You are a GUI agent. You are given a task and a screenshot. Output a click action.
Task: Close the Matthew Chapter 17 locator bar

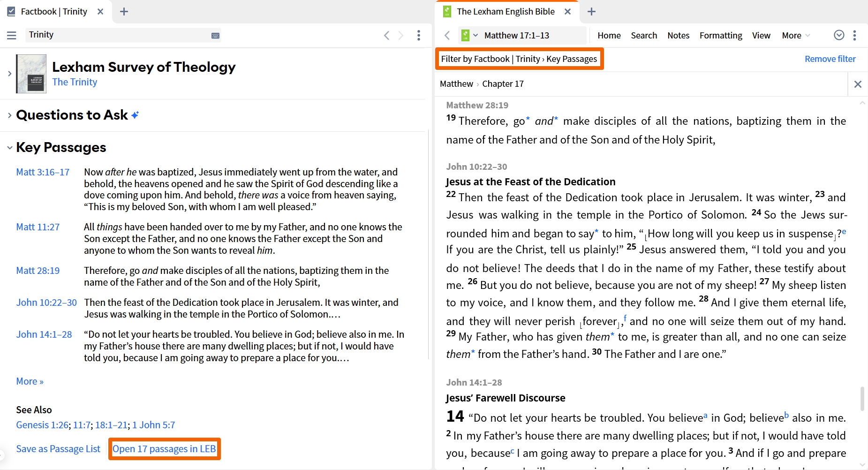pyautogui.click(x=858, y=84)
